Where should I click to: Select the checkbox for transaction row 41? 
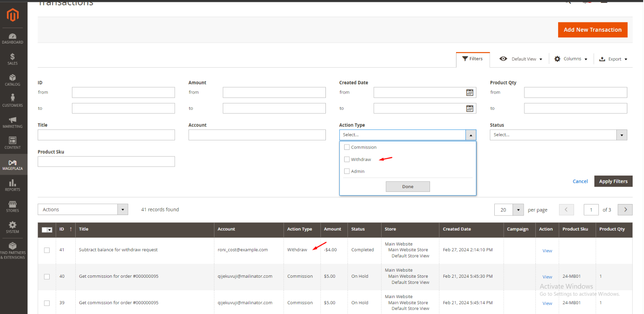[47, 250]
